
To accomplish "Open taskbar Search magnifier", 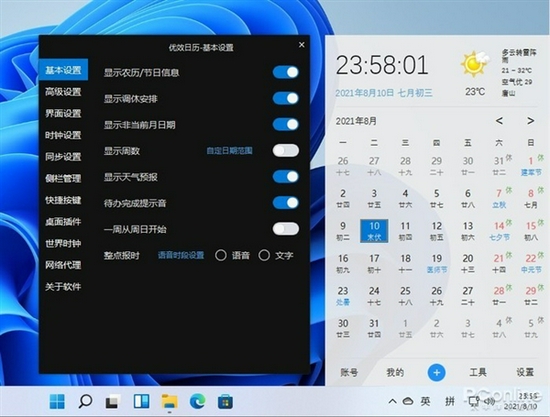I will 85,402.
